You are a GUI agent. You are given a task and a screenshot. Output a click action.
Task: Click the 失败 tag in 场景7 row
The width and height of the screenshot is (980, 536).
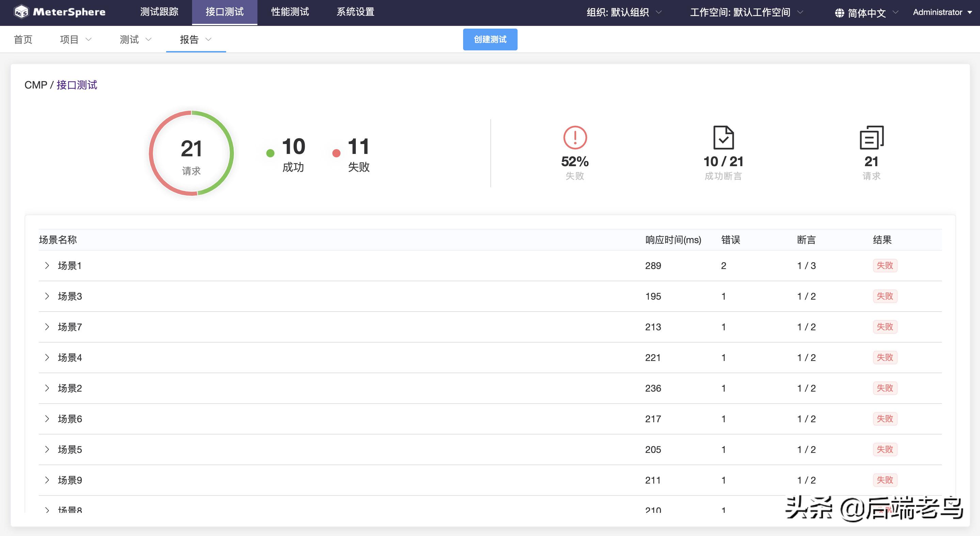(x=885, y=327)
